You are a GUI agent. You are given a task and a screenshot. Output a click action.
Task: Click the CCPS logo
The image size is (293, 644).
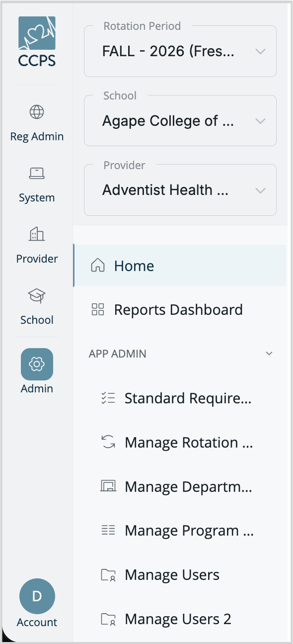pos(37,42)
